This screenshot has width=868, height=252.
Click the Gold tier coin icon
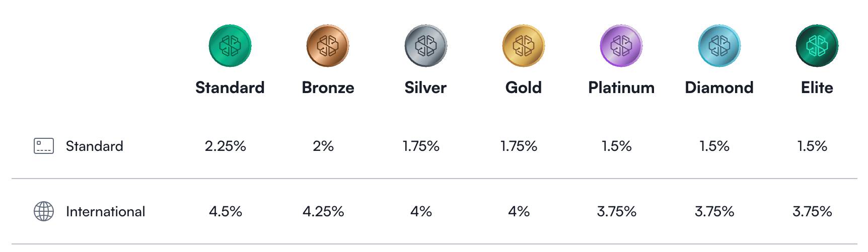click(x=524, y=46)
